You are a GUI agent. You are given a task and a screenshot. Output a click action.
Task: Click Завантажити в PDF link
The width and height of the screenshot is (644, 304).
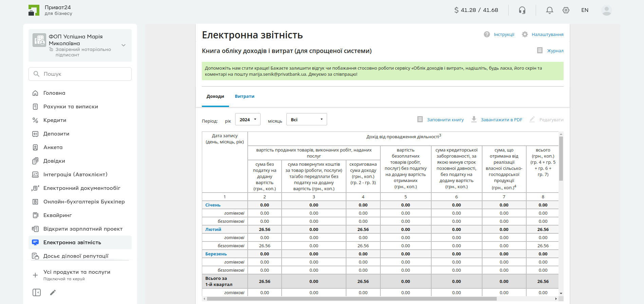[x=501, y=120]
